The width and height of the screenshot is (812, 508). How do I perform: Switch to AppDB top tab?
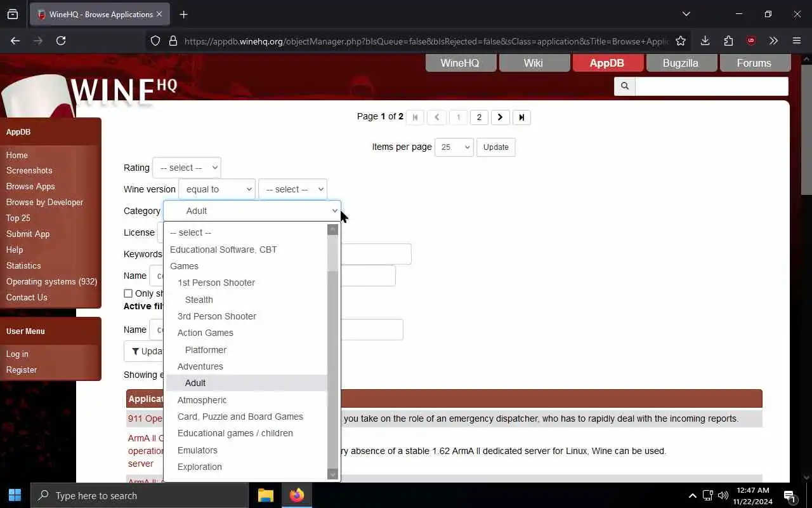coord(608,63)
